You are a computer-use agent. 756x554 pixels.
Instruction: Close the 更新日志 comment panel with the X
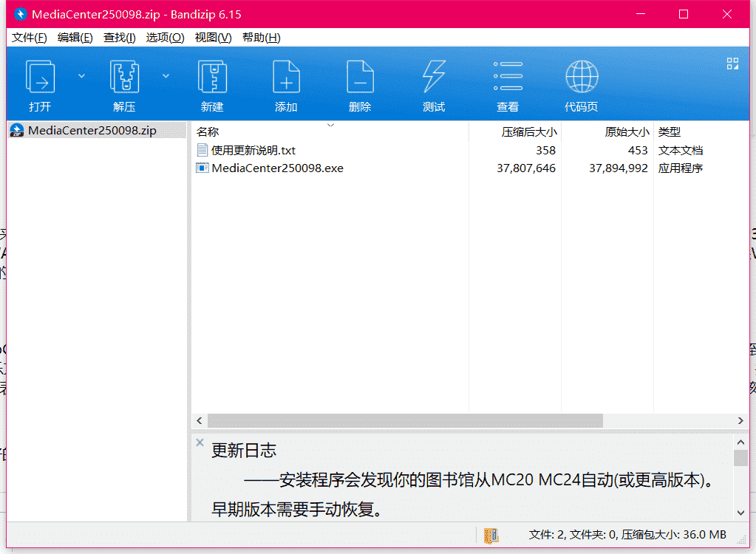pos(200,442)
